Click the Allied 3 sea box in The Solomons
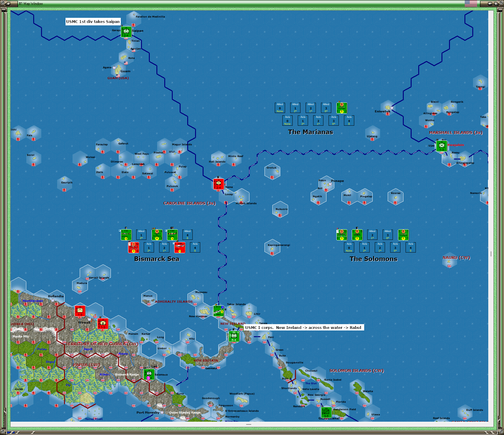This screenshot has height=435, width=504. (x=388, y=235)
